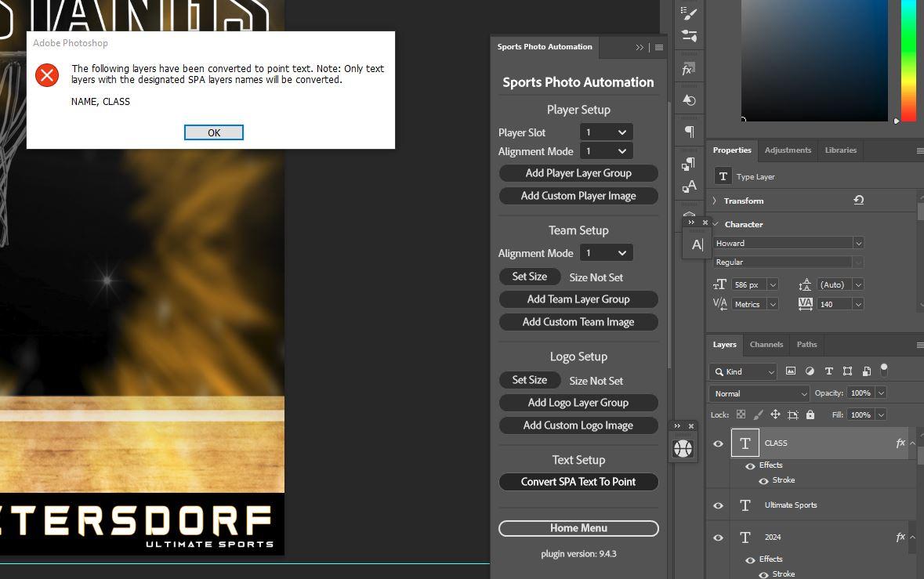Filter layers by type layers icon

coord(828,371)
